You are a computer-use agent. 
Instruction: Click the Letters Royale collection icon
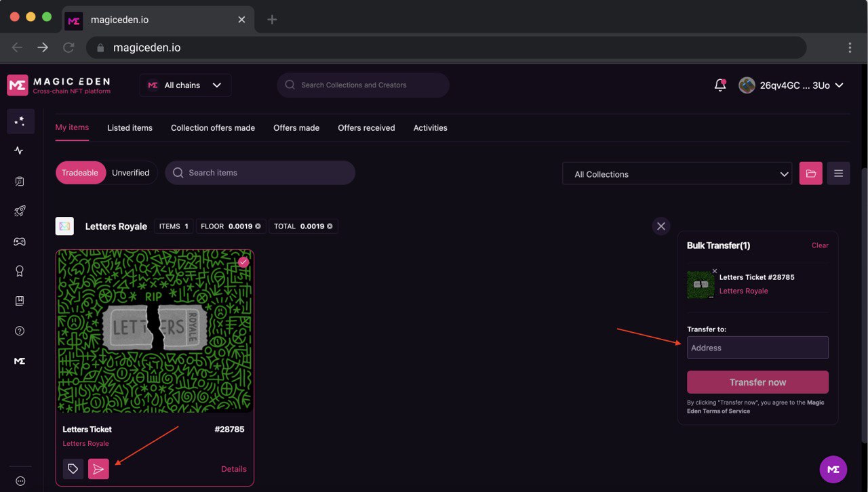click(x=64, y=226)
